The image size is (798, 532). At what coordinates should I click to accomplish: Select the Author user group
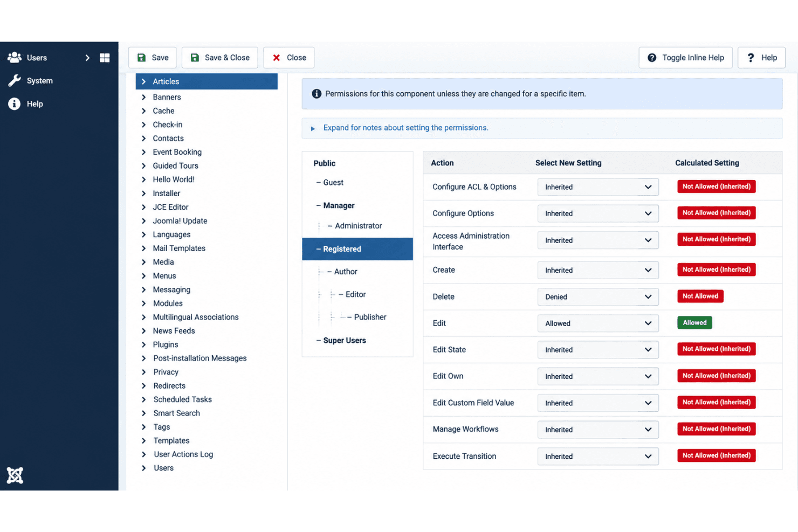click(346, 272)
